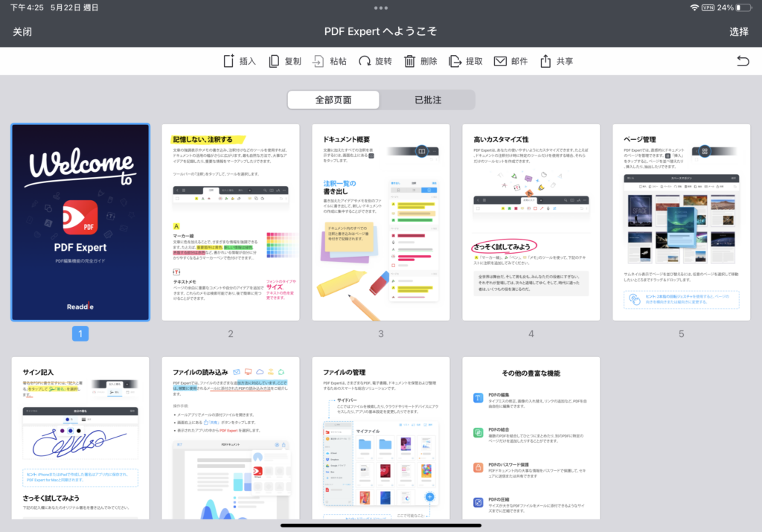Click the highlighted page number 1 badge
This screenshot has width=762, height=532.
click(x=80, y=334)
